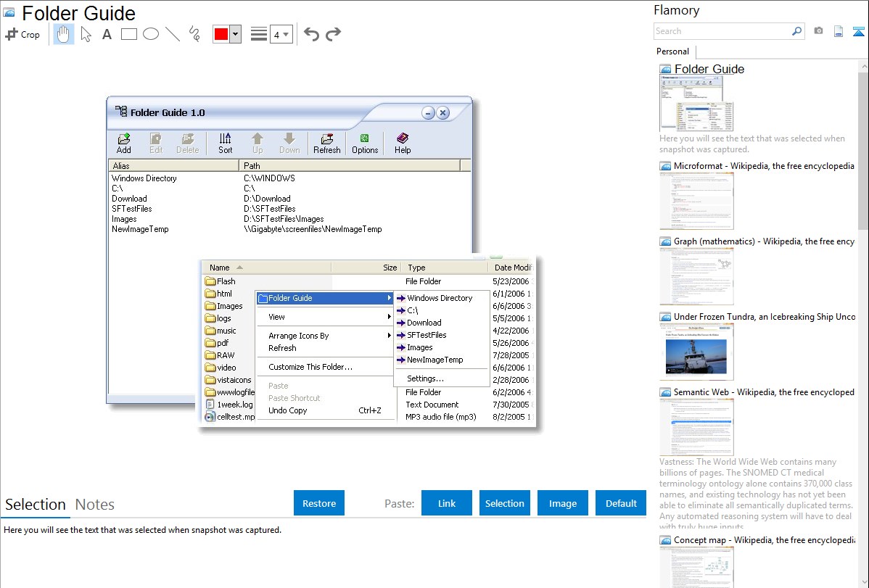Select the rectangle drawing tool
This screenshot has width=869, height=588.
click(x=129, y=34)
